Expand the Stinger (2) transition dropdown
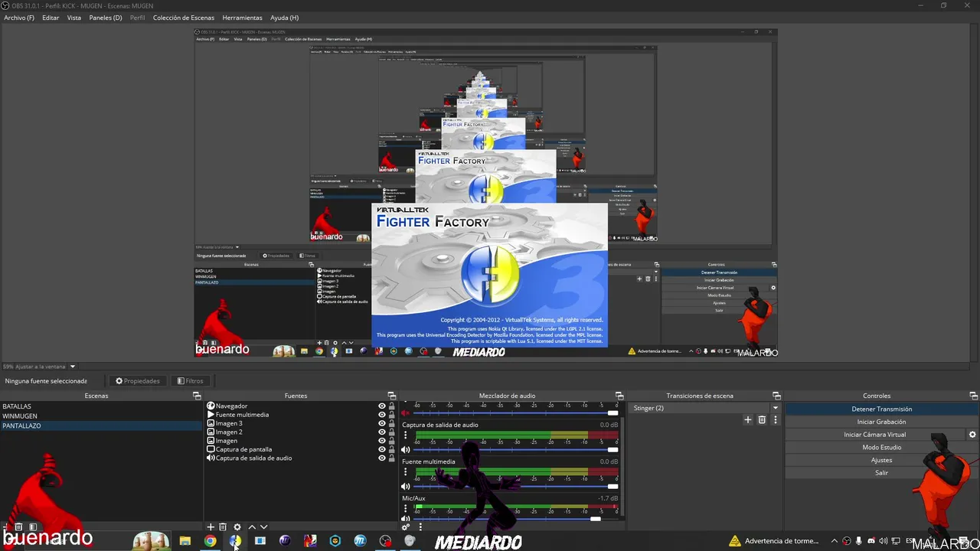 (775, 408)
